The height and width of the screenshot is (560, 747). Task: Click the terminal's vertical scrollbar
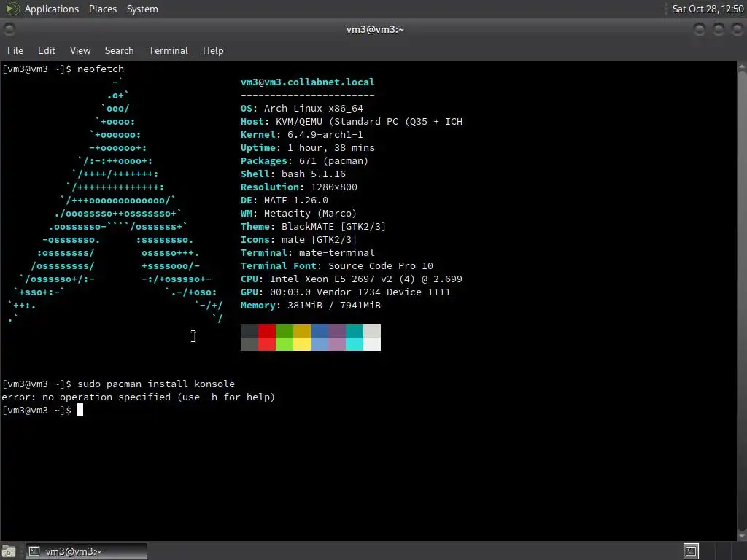coord(742,300)
